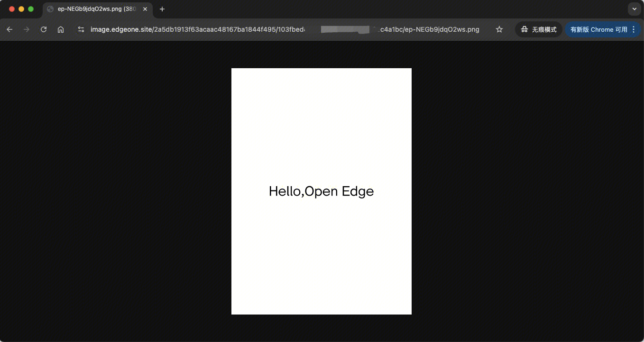Minimize window with yellow traffic light
The height and width of the screenshot is (342, 644).
(21, 9)
